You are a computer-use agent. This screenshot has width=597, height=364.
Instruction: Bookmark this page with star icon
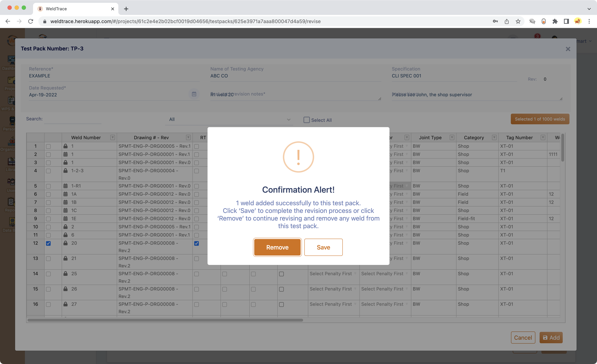pos(518,21)
